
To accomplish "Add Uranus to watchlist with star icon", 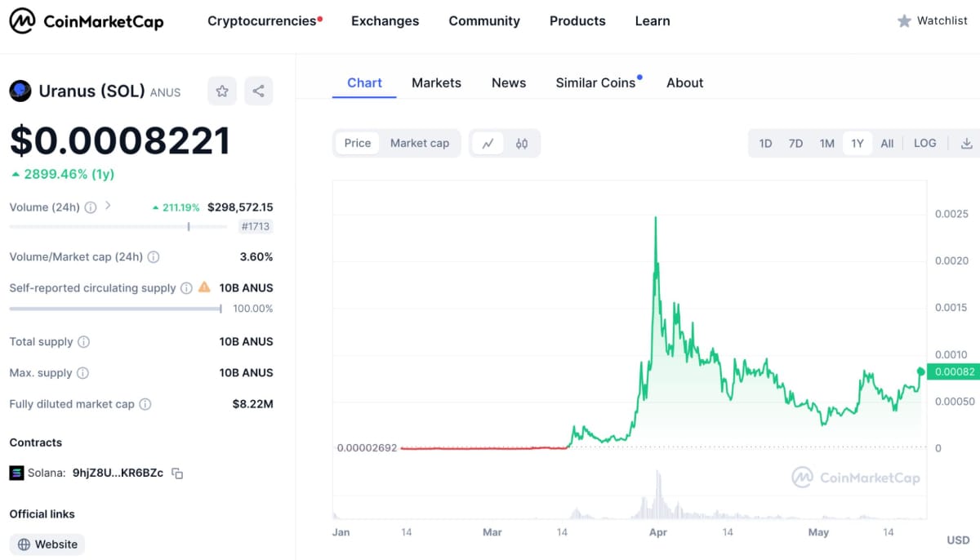I will coord(222,91).
